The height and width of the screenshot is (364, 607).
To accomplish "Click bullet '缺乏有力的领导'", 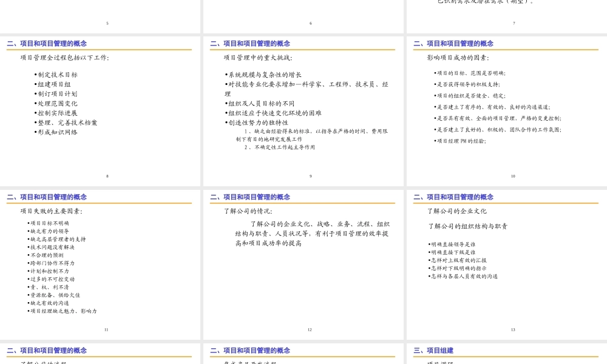I will coord(49,231).
